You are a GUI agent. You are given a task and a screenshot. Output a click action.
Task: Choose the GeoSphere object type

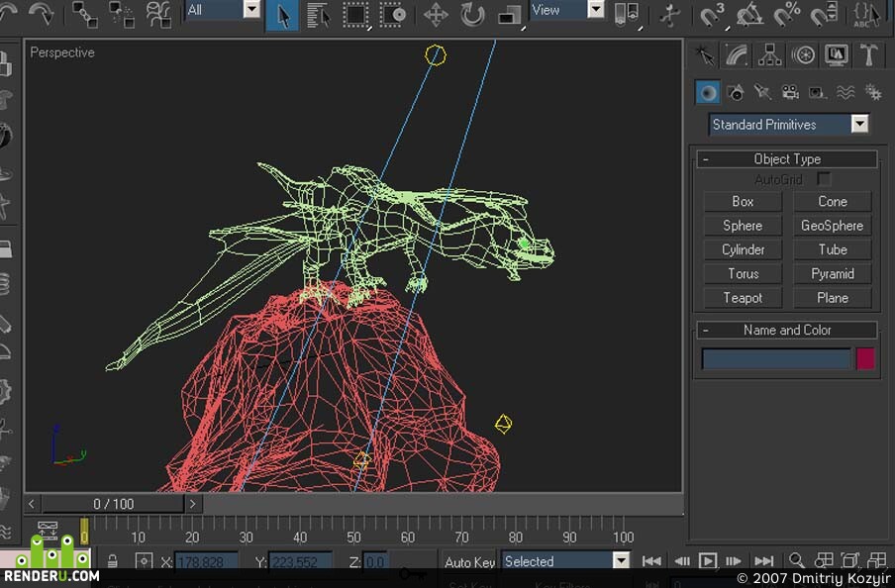833,226
